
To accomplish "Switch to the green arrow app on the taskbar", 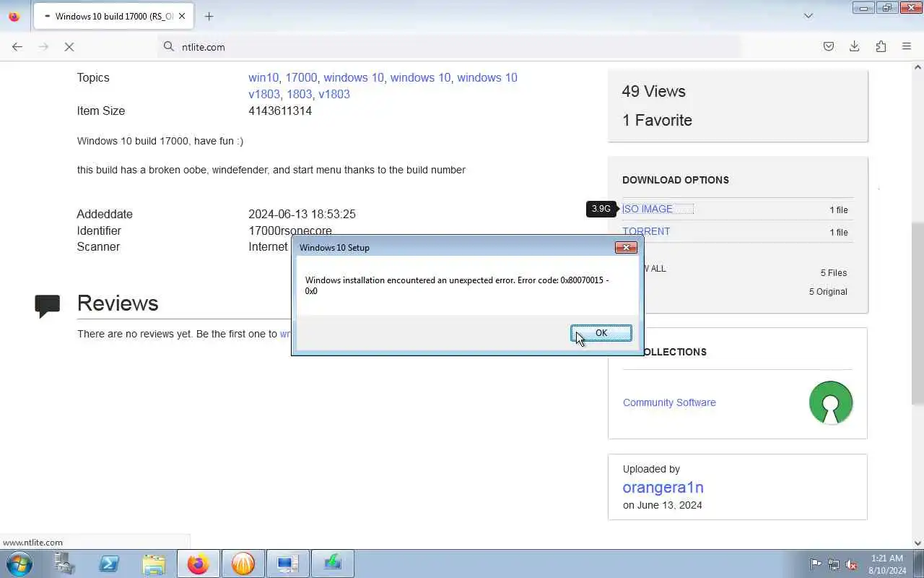I will point(333,564).
